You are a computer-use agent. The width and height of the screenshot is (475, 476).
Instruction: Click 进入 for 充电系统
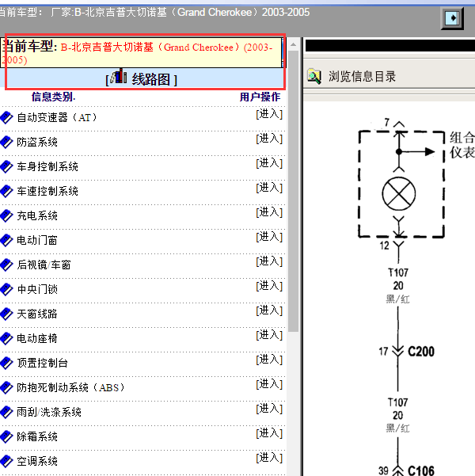coord(269,213)
